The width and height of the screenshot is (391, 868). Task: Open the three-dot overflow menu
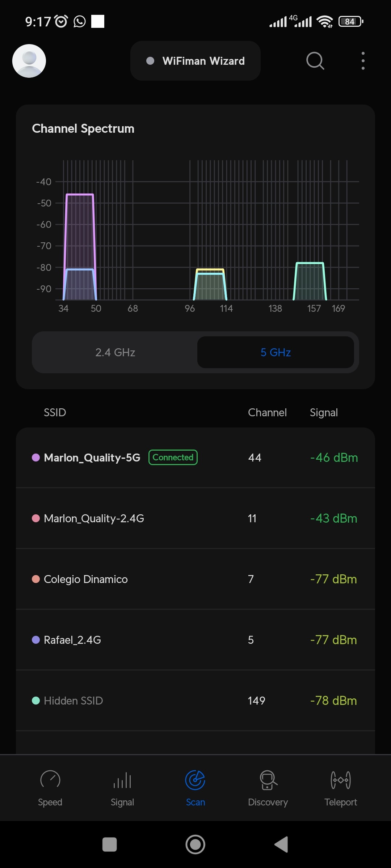click(x=363, y=61)
